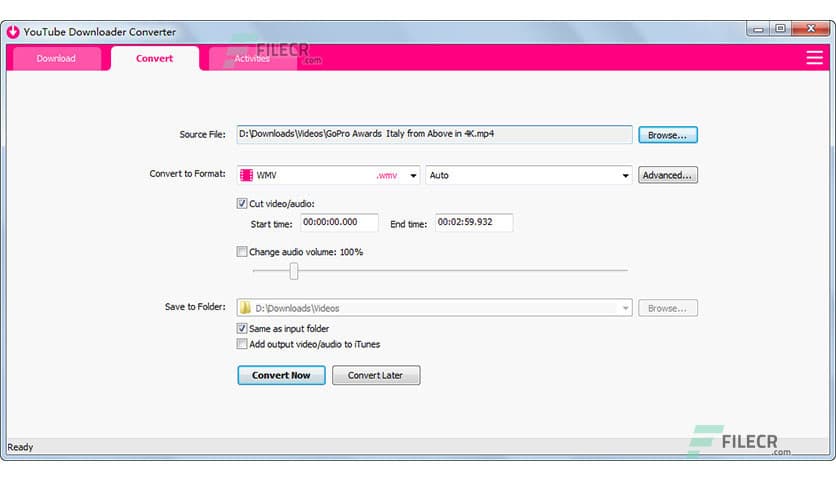The height and width of the screenshot is (484, 836).
Task: Click inside the Source File path field
Action: pos(435,134)
